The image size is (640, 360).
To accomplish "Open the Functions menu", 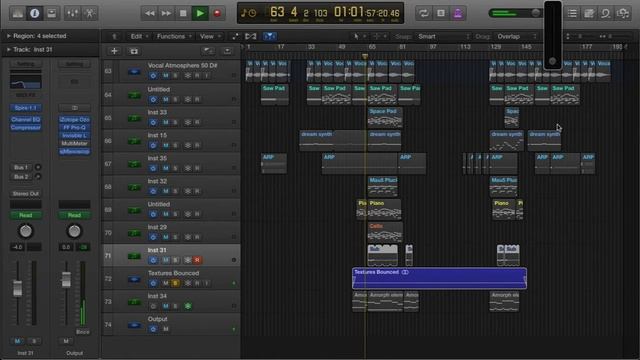I will click(174, 36).
